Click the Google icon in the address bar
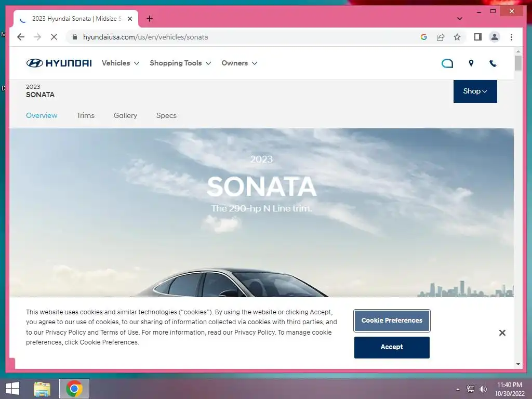This screenshot has height=399, width=532. 424,37
